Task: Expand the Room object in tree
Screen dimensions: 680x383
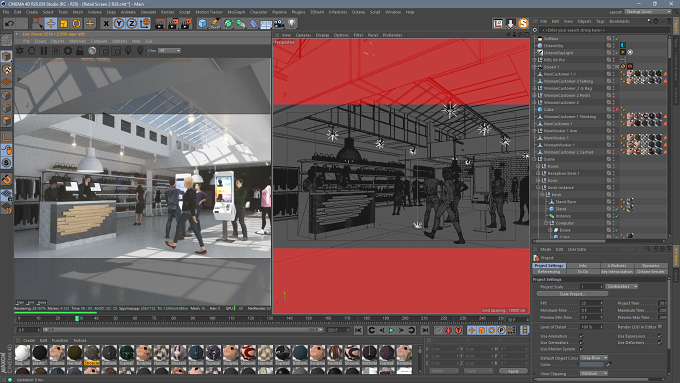Action: (538, 167)
